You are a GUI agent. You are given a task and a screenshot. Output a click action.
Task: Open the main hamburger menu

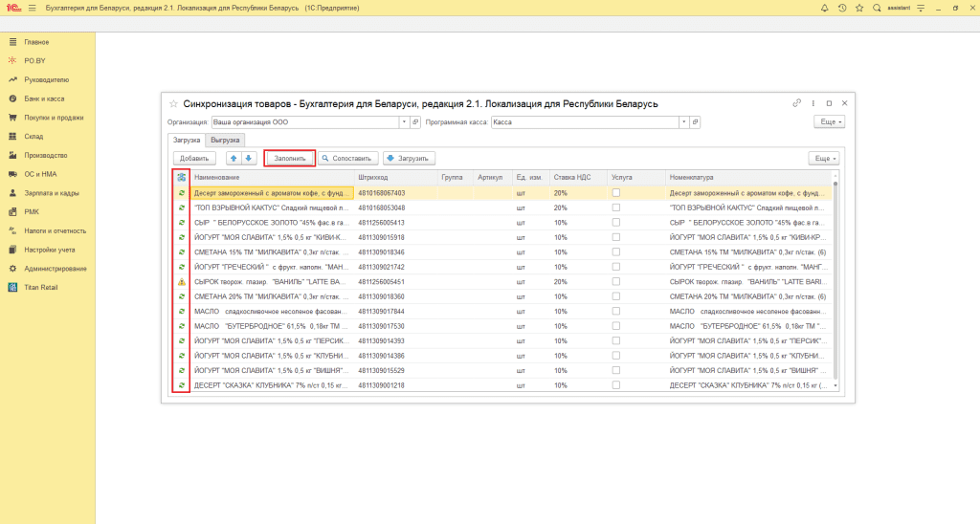coord(33,8)
